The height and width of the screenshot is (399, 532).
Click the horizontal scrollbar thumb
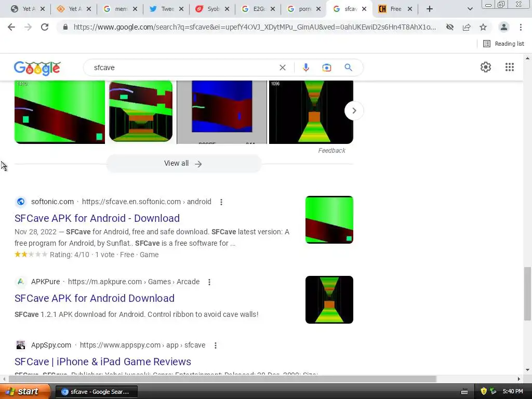click(222, 379)
